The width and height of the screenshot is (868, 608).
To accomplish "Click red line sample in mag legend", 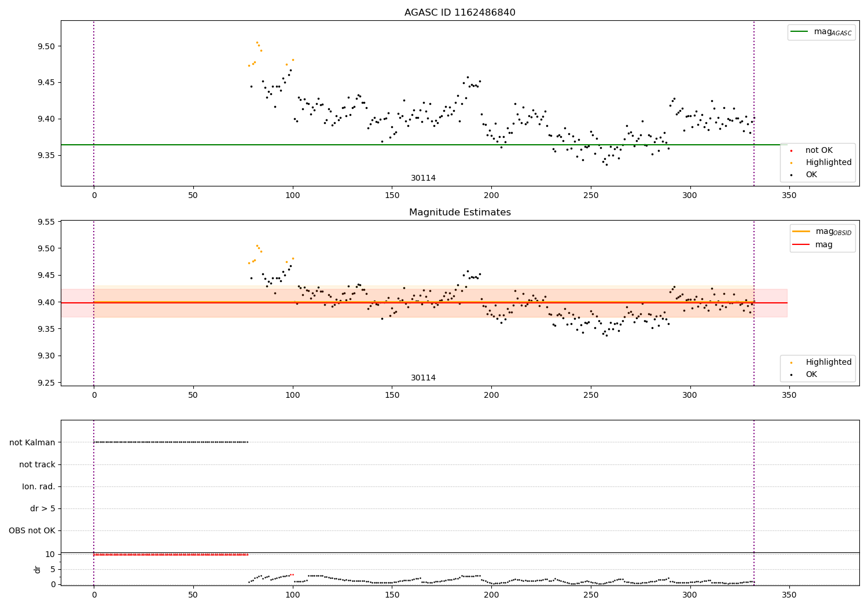I will click(x=801, y=245).
